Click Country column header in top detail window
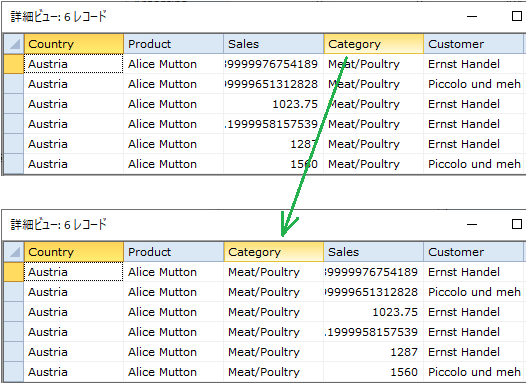This screenshot has width=526, height=384. 74,44
